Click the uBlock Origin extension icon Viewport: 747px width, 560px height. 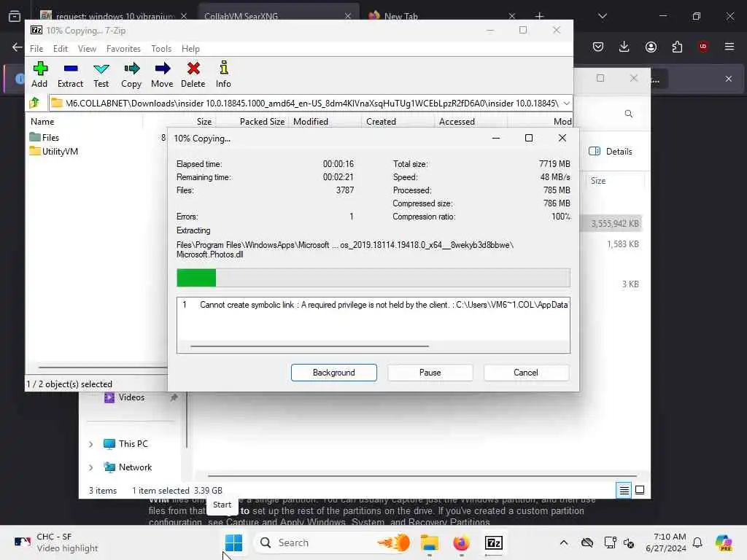coord(703,47)
